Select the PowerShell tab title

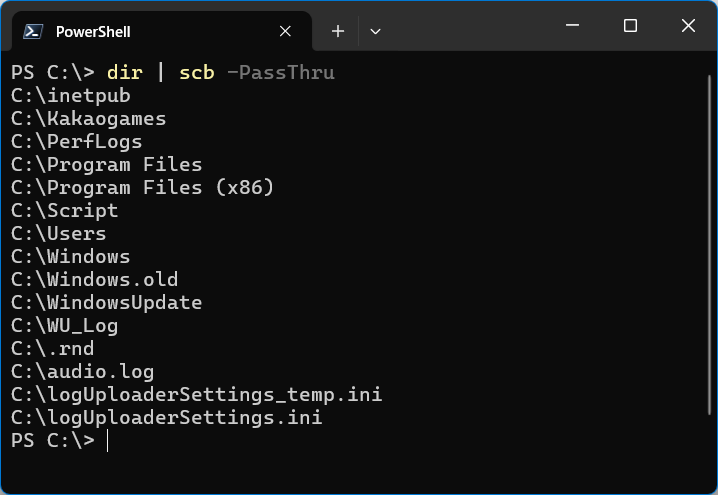[x=93, y=32]
